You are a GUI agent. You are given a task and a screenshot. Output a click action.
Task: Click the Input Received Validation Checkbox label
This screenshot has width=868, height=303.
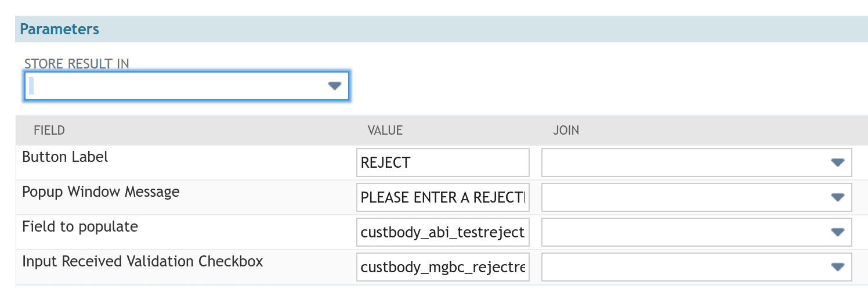click(x=143, y=262)
